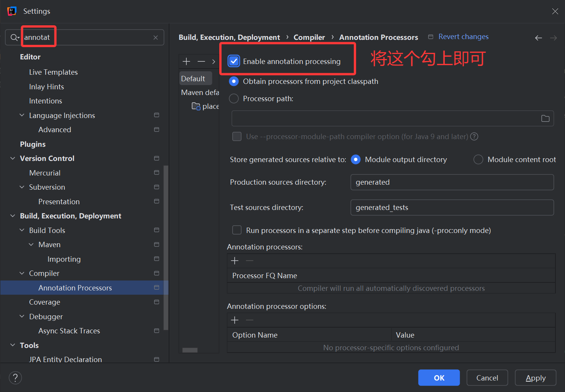This screenshot has width=565, height=392.
Task: Browse for processor path folder
Action: pos(545,119)
